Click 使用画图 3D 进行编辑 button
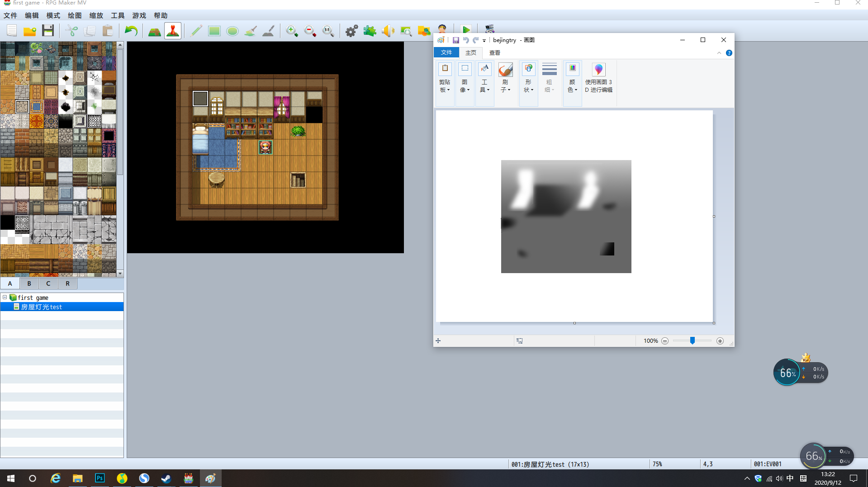868x487 pixels. [x=599, y=78]
